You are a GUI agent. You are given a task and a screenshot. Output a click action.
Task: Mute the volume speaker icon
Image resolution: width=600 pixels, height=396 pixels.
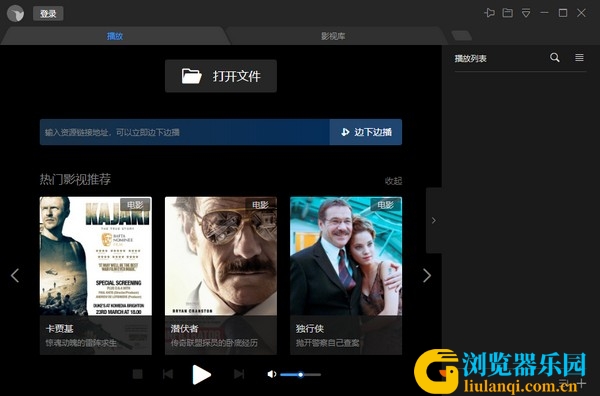pos(272,374)
